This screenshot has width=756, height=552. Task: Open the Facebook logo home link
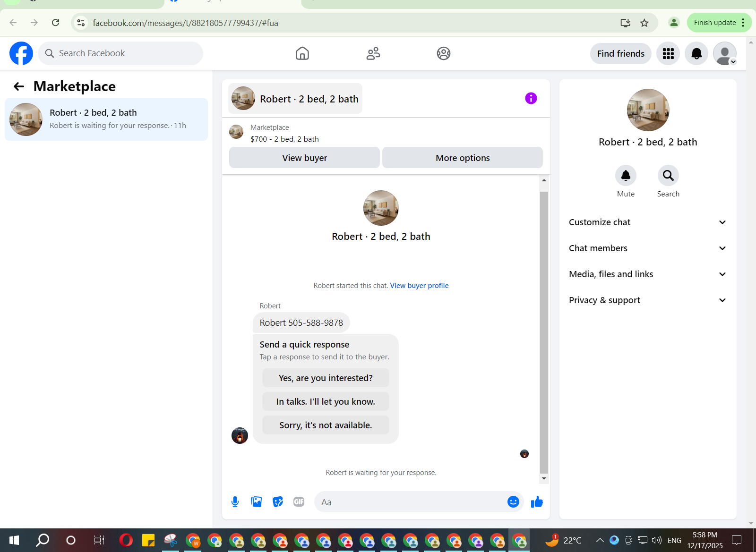(x=21, y=53)
